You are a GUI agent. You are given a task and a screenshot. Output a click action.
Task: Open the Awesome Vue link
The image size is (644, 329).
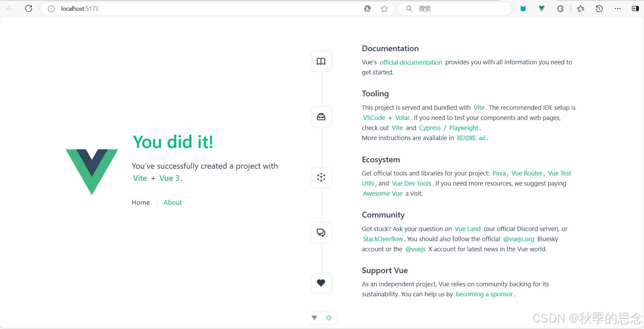click(x=383, y=194)
